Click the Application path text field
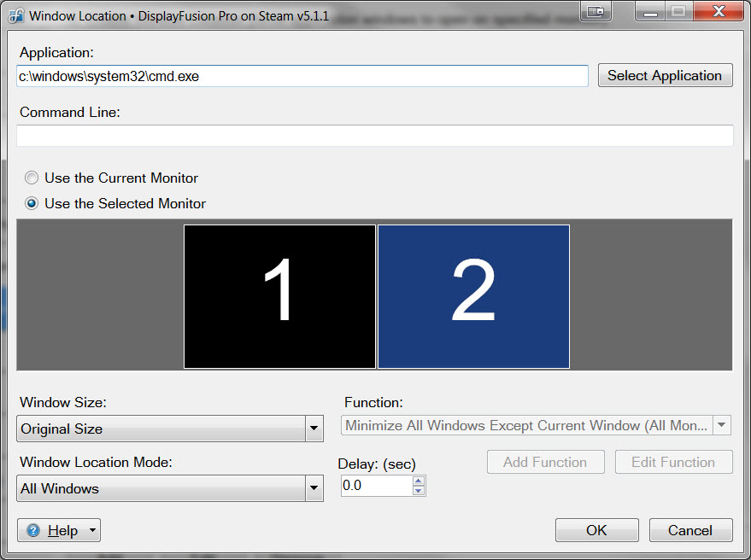The width and height of the screenshot is (751, 560). coord(302,76)
